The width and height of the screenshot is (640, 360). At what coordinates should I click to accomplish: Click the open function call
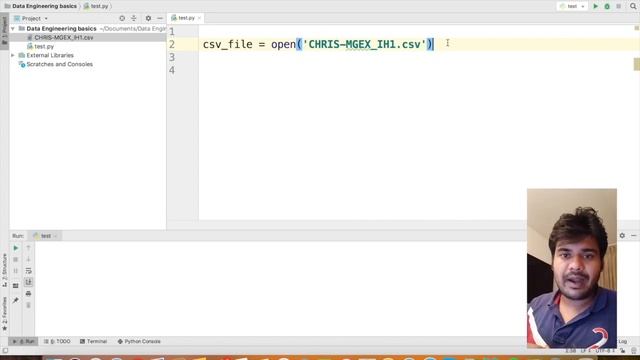click(x=283, y=44)
